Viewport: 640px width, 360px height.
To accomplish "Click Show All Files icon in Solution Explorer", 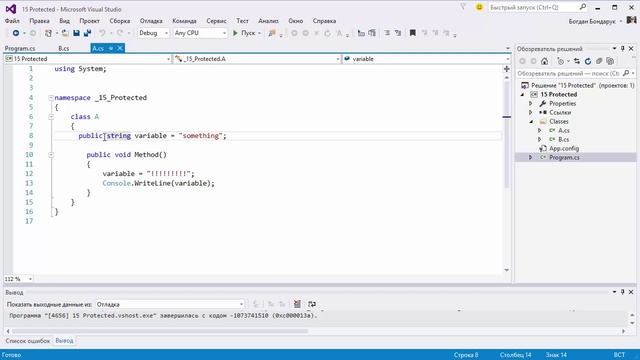I will pos(610,61).
